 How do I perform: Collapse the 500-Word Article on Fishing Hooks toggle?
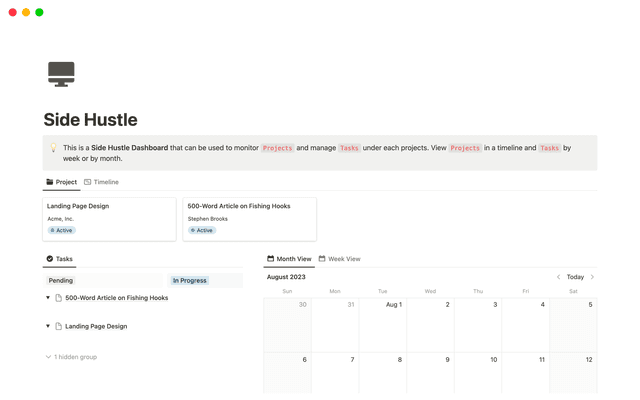pyautogui.click(x=48, y=298)
